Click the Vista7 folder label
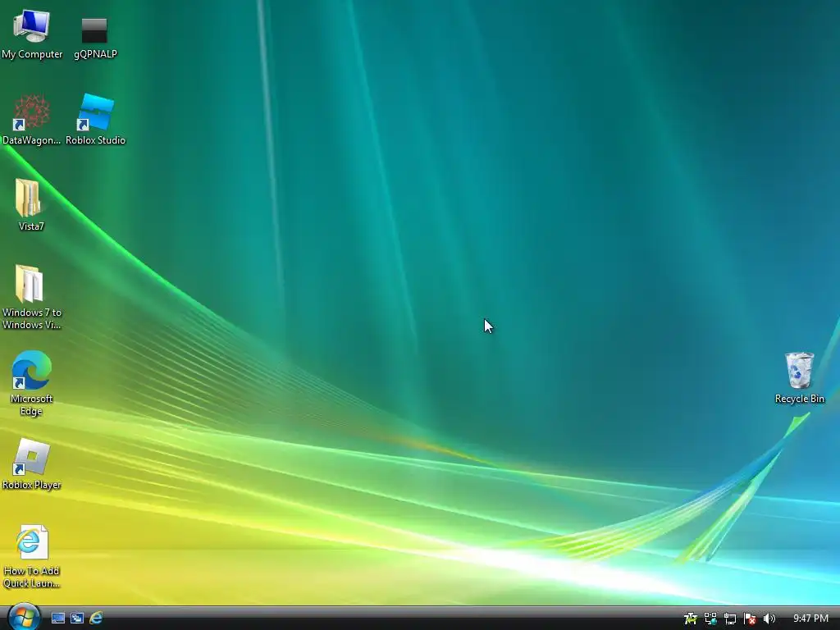The image size is (840, 630). pos(31,226)
